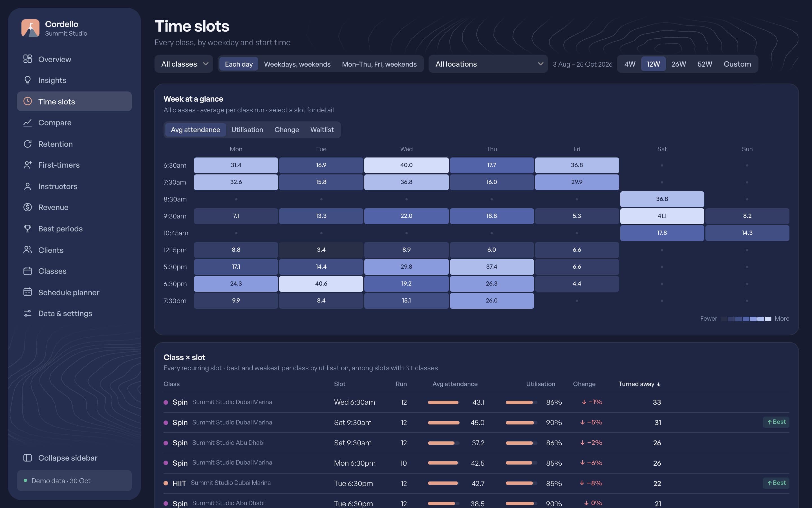Click the Instructors person icon

point(28,186)
